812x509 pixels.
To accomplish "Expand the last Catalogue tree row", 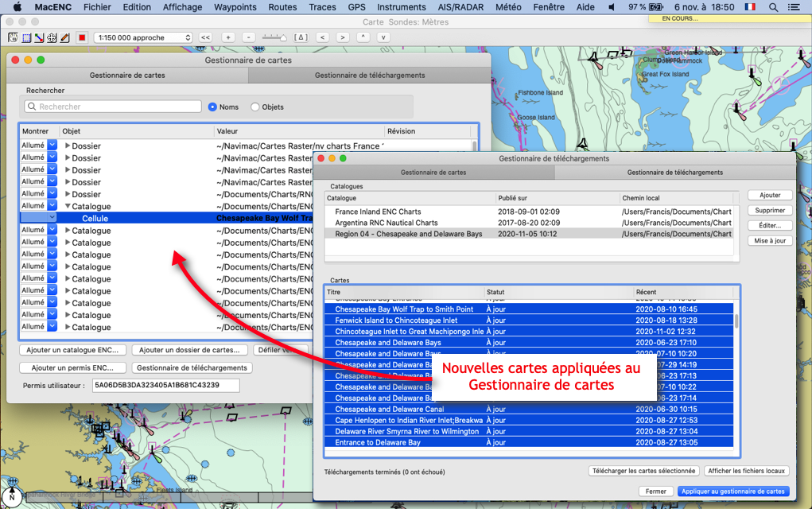I will point(68,327).
